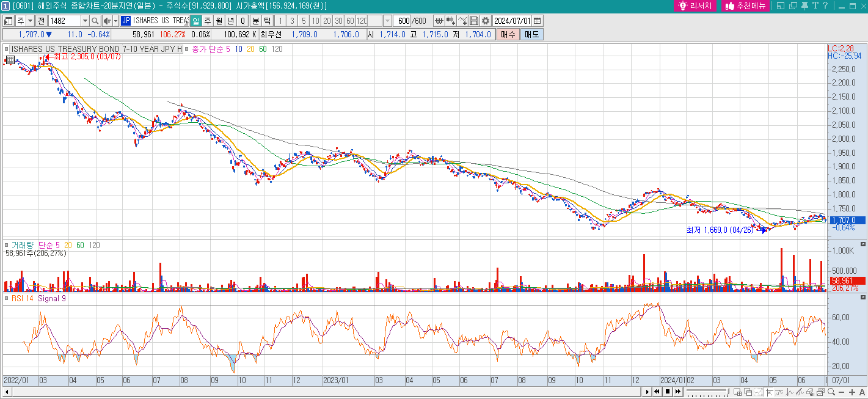Screen dimensions: 868x399
Task: Click the 매수 buy button
Action: 508,34
